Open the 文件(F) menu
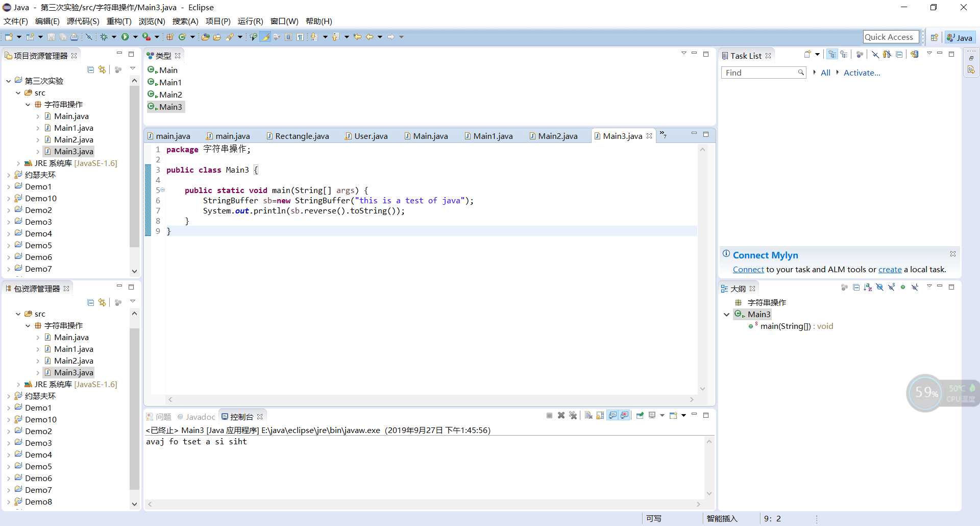This screenshot has width=980, height=526. (x=16, y=21)
